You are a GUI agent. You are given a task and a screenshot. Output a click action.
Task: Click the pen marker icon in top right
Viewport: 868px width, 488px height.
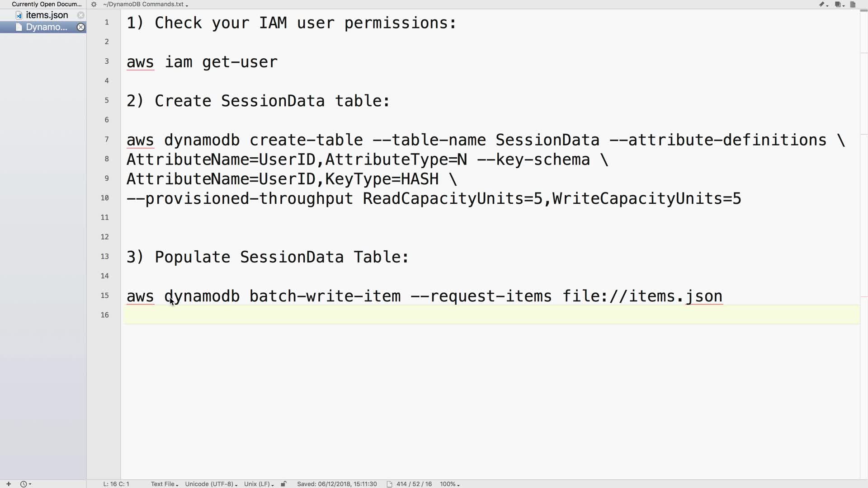coord(822,5)
